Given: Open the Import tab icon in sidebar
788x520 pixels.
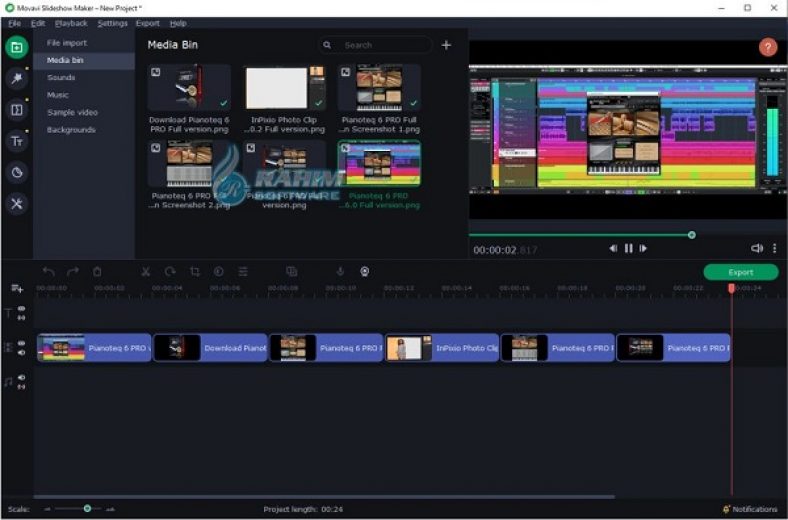Looking at the screenshot, I should pos(17,47).
